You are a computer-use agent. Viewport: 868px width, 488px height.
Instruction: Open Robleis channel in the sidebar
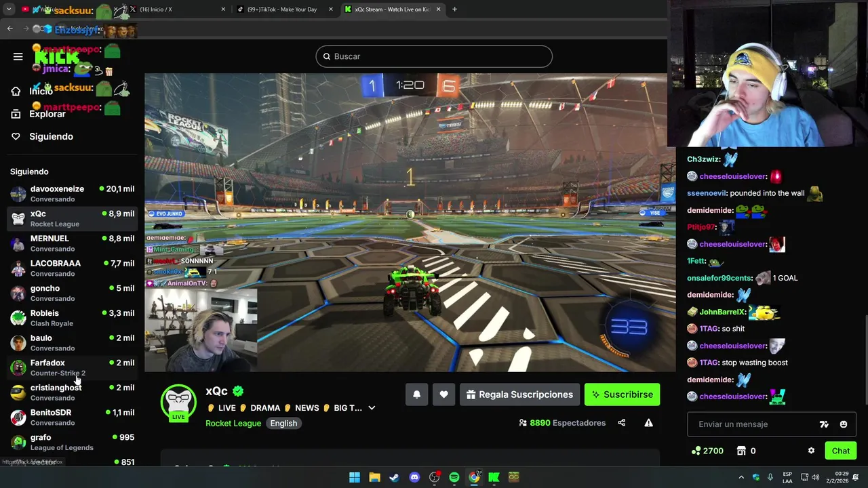[x=72, y=318]
